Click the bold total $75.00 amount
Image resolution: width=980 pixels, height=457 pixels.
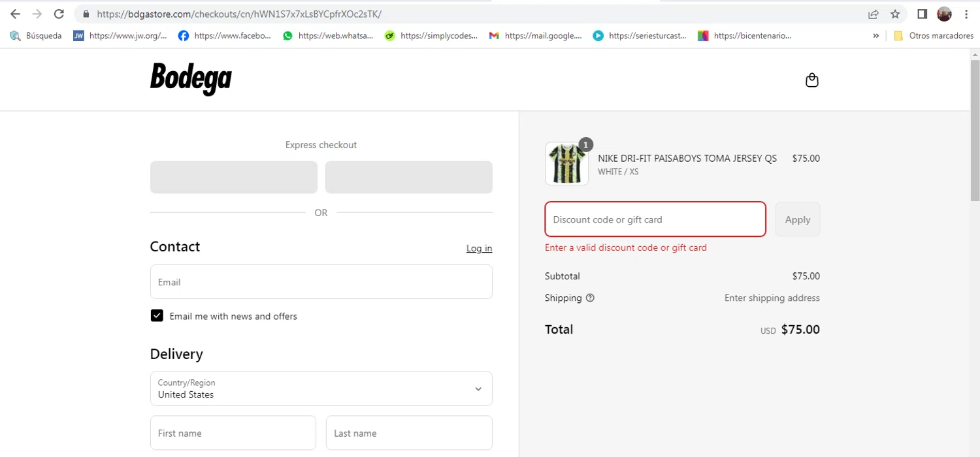click(x=800, y=330)
